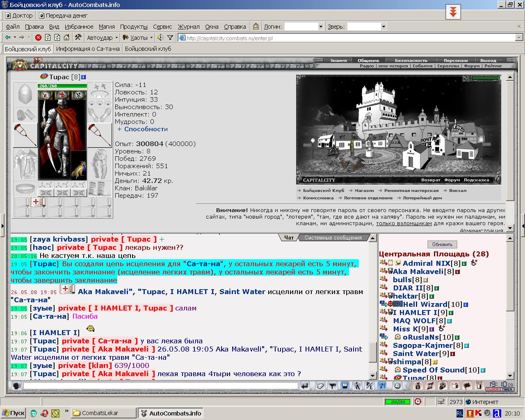Toggle the chat filter funnel icon
The width and height of the screenshot is (525, 420).
[333, 386]
